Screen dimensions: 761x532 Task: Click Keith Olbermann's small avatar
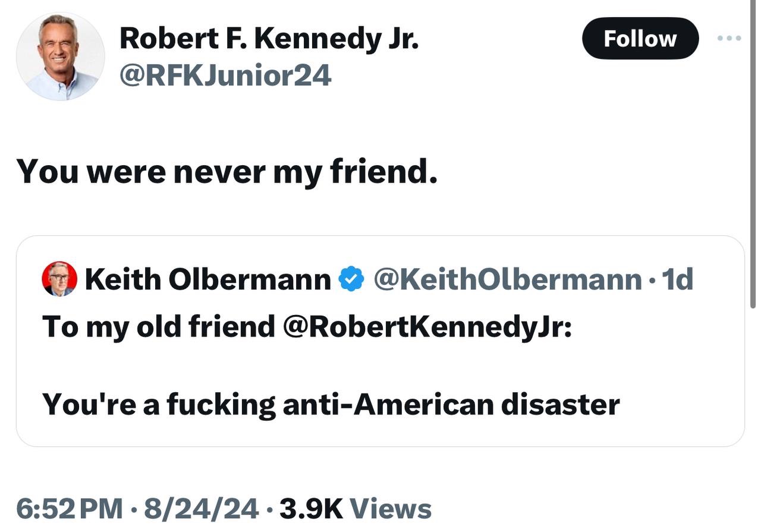[59, 279]
